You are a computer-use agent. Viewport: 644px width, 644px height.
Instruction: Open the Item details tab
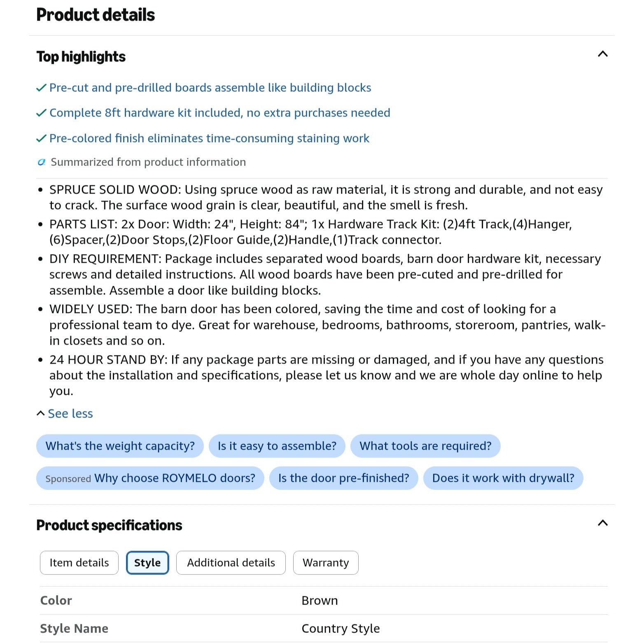click(79, 562)
